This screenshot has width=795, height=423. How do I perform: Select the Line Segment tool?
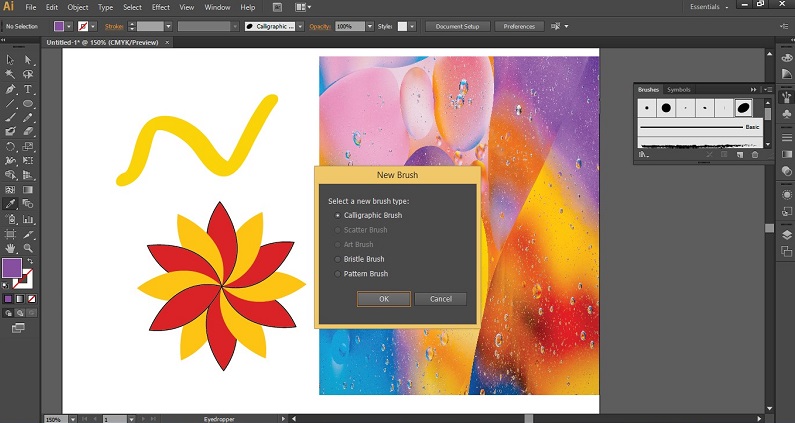(10, 103)
